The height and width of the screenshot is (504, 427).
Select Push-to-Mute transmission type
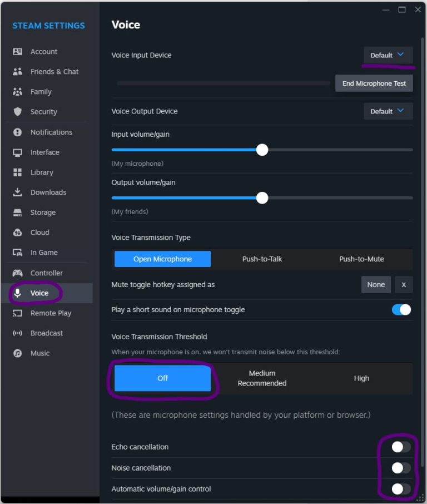pos(361,259)
